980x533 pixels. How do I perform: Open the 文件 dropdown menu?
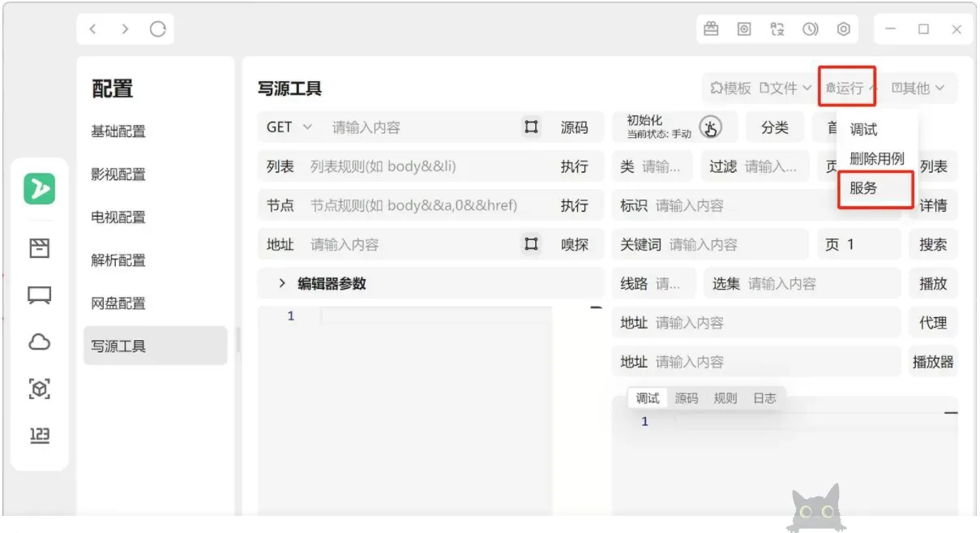click(785, 88)
